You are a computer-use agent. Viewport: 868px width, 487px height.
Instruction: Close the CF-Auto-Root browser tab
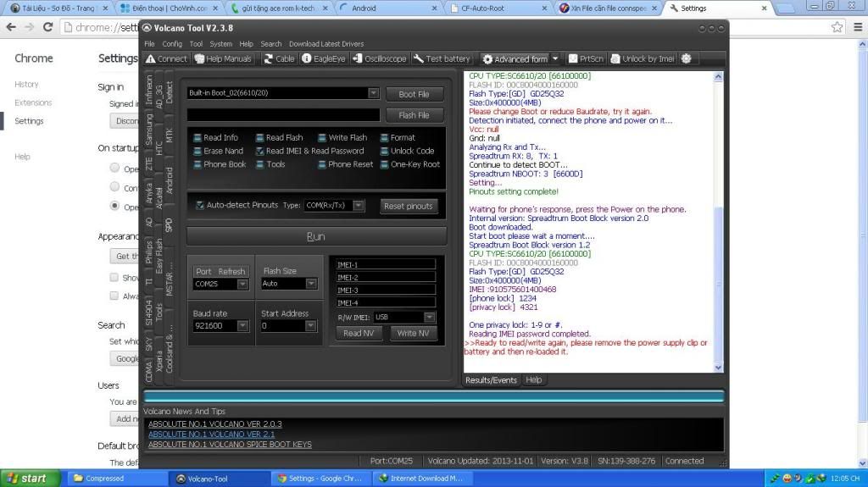544,8
